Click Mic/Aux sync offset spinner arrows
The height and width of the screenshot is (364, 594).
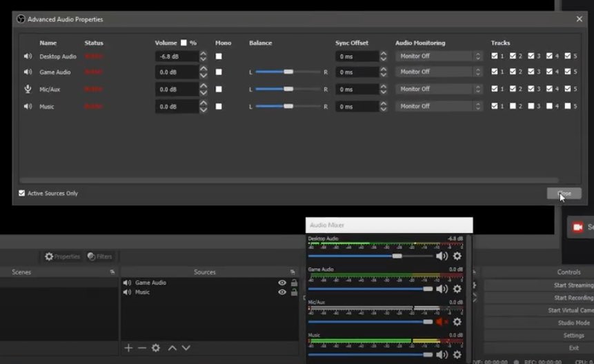coord(384,90)
